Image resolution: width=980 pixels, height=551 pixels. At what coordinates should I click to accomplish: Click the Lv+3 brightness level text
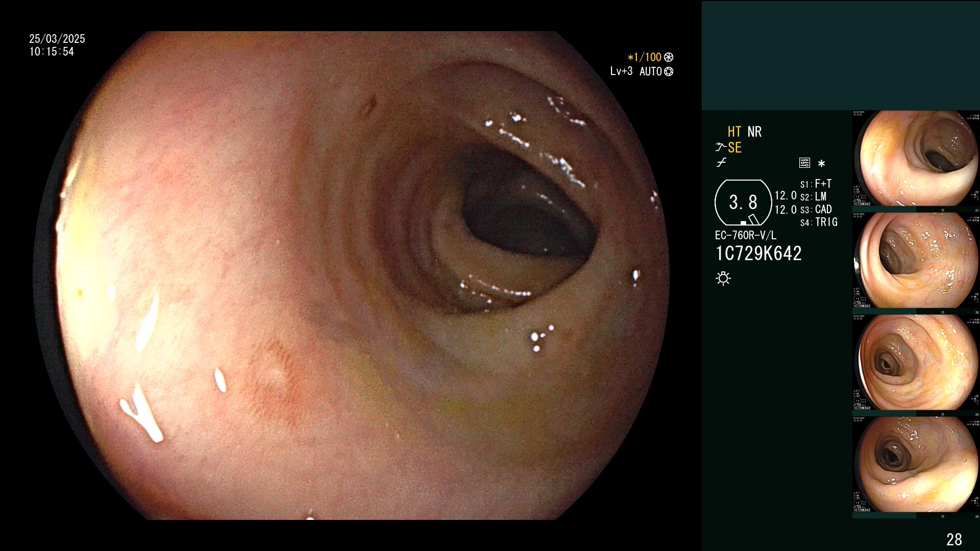coord(621,71)
